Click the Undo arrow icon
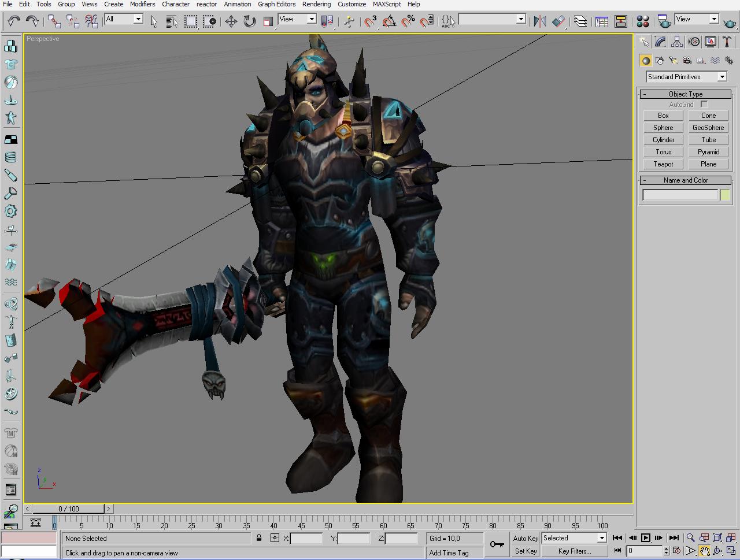The width and height of the screenshot is (740, 560). pyautogui.click(x=14, y=21)
